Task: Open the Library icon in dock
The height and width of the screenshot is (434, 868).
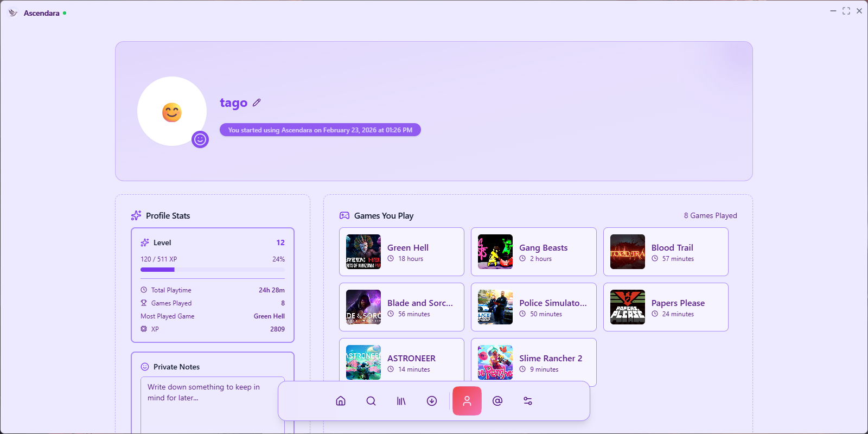Action: pyautogui.click(x=401, y=401)
